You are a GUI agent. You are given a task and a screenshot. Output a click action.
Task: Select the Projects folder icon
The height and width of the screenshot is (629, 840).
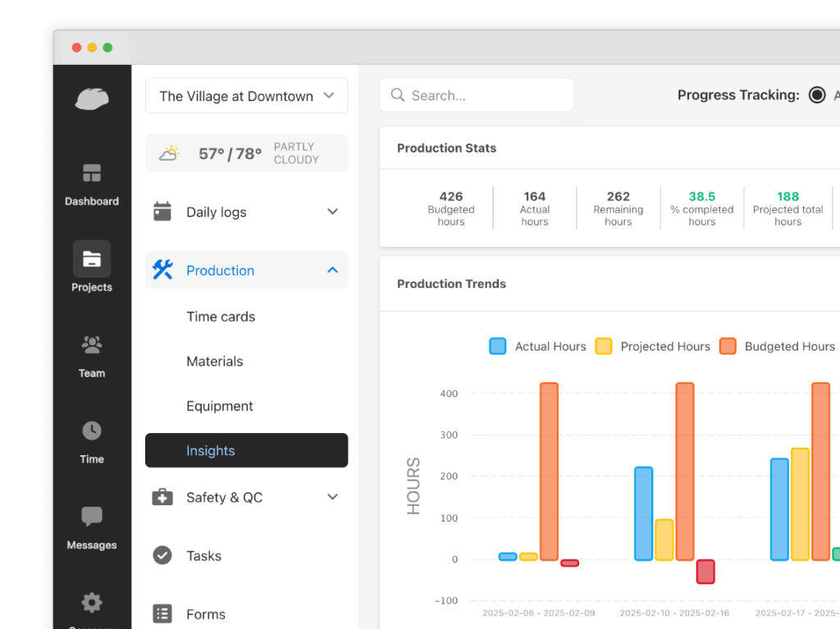click(92, 260)
